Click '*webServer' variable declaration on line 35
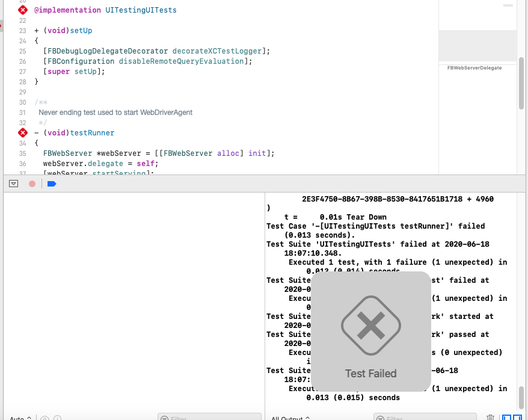The image size is (528, 420). point(119,153)
